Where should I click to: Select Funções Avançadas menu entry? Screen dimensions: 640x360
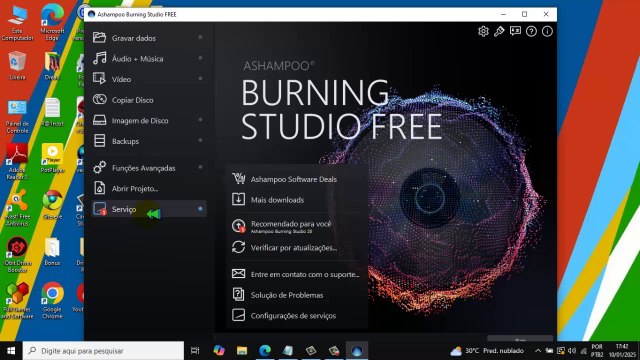pyautogui.click(x=149, y=168)
